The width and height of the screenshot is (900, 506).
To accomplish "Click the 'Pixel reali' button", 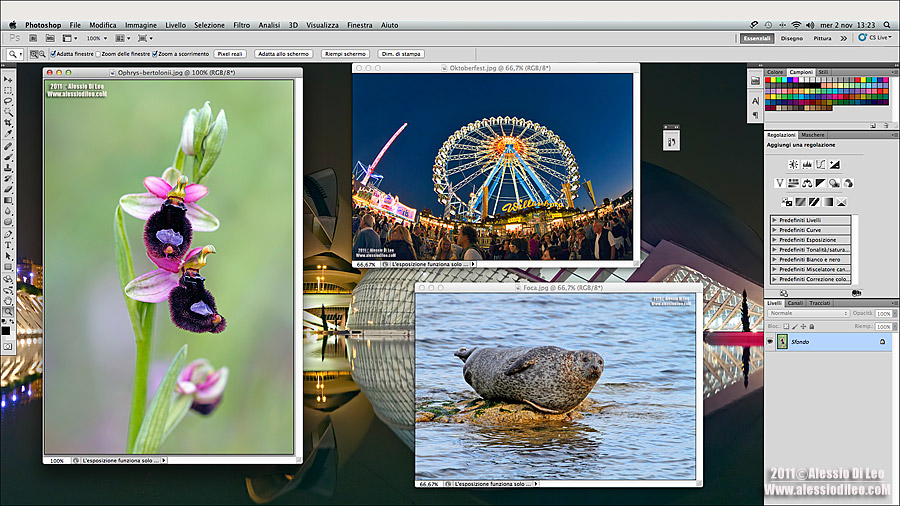I will [x=230, y=54].
